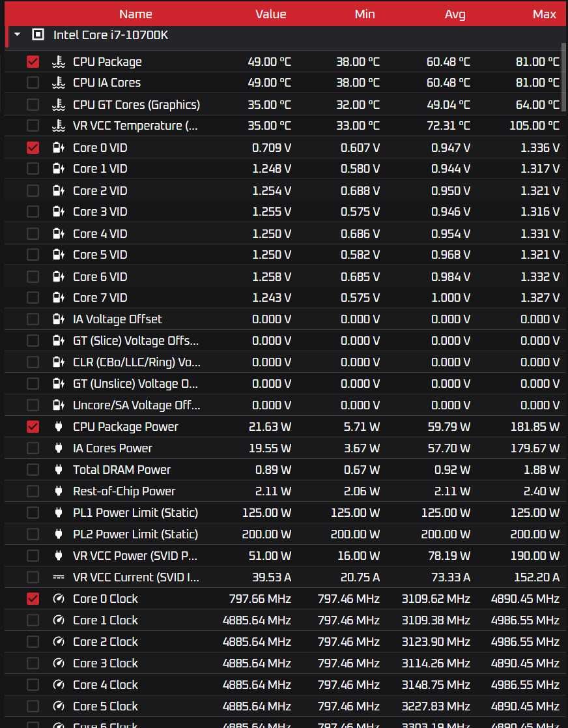Screen dimensions: 568x728
Task: Click the gauge icon for Core 3 Clock
Action: (59, 663)
